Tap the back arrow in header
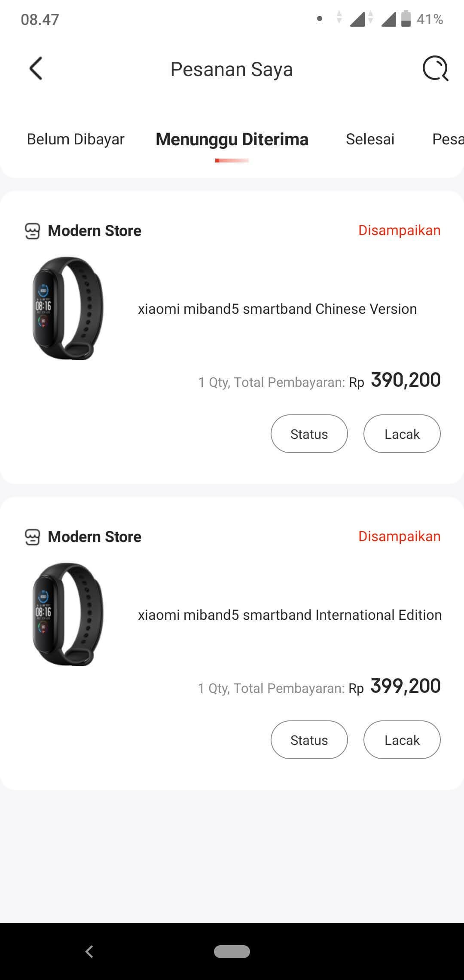This screenshot has height=980, width=464. [36, 69]
